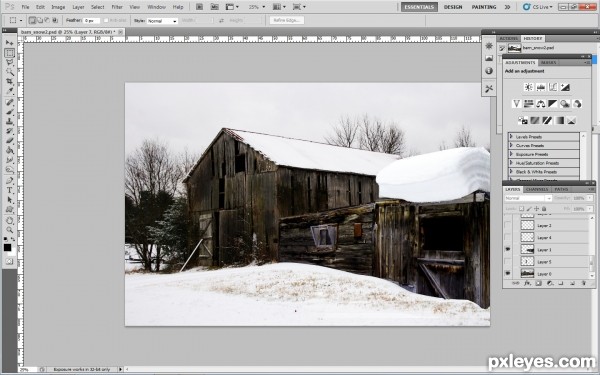This screenshot has height=375, width=600.
Task: Hide Layer 1 using its eye icon
Action: click(508, 249)
